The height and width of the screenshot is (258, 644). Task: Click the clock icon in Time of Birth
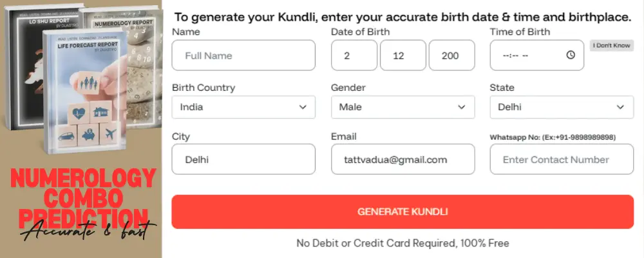(x=571, y=55)
